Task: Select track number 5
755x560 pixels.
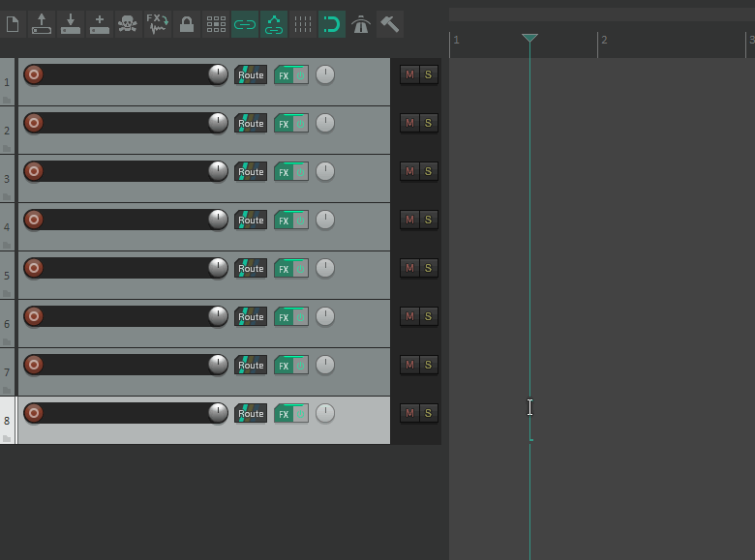Action: click(7, 276)
